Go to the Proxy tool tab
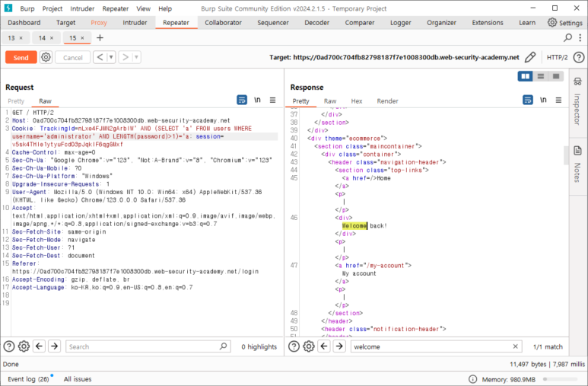Screen dimensions: 588x386 tap(99, 23)
